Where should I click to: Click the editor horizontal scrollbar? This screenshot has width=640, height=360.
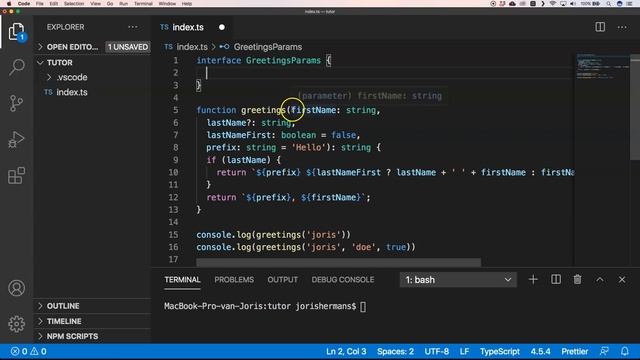pyautogui.click(x=338, y=262)
